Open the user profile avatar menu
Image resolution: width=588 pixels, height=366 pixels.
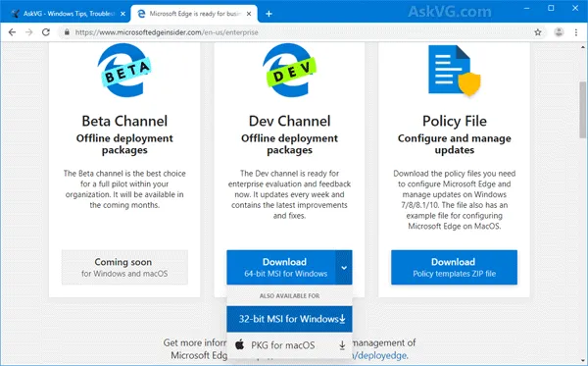point(559,32)
